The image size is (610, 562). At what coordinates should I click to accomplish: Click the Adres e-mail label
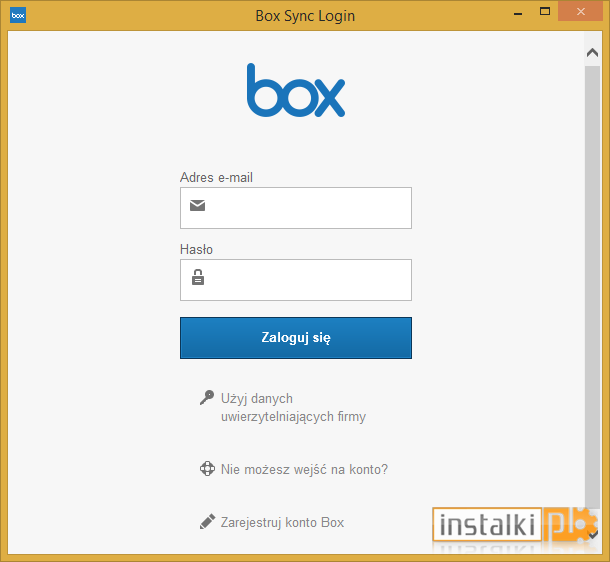[x=216, y=177]
